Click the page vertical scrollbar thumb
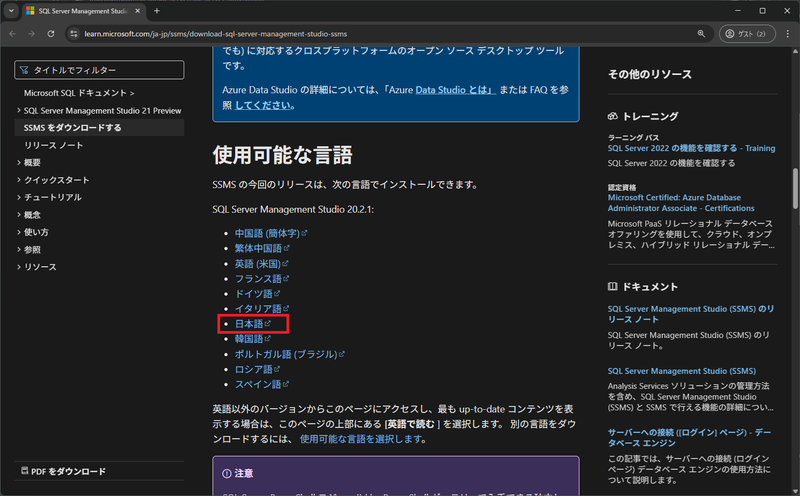This screenshot has height=496, width=800. (x=795, y=189)
